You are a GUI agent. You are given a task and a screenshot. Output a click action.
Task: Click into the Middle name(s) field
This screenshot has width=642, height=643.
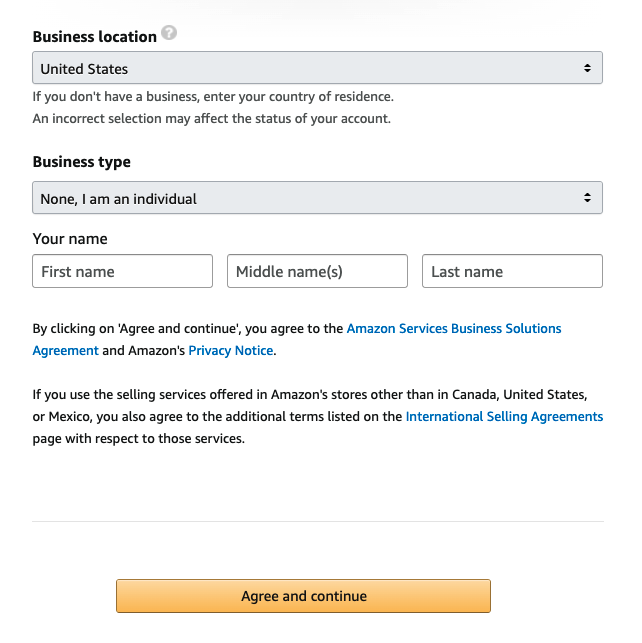tap(318, 271)
